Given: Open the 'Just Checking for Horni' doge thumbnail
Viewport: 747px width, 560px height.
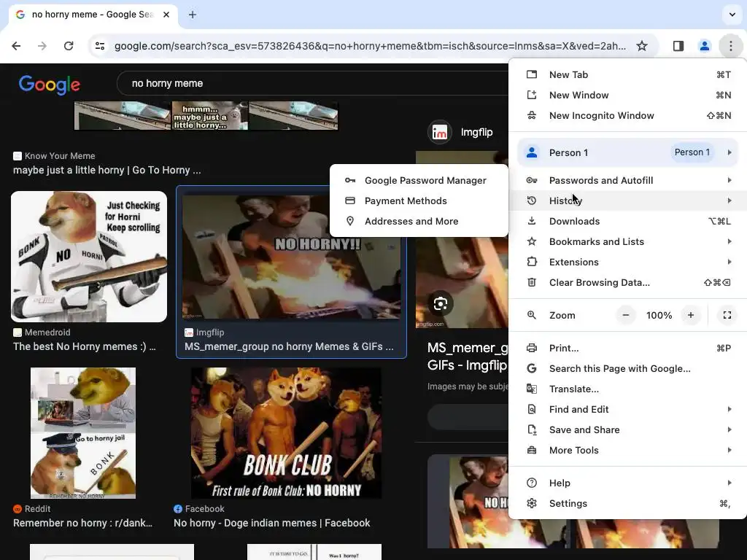Looking at the screenshot, I should pyautogui.click(x=89, y=257).
